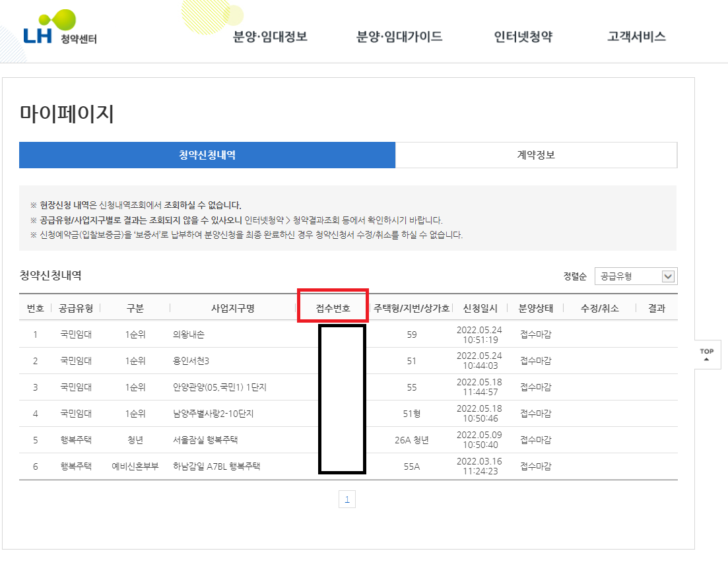Click 접수마감 status for 하남감일 A7BL
The height and width of the screenshot is (576, 728).
coord(535,466)
